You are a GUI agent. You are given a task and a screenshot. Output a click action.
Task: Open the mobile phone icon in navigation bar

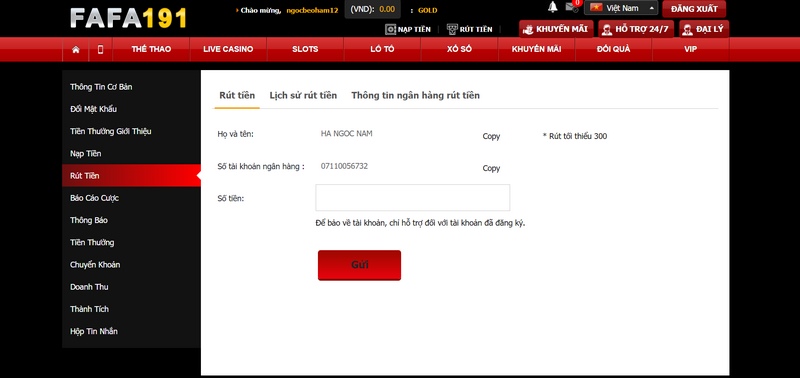pyautogui.click(x=101, y=49)
